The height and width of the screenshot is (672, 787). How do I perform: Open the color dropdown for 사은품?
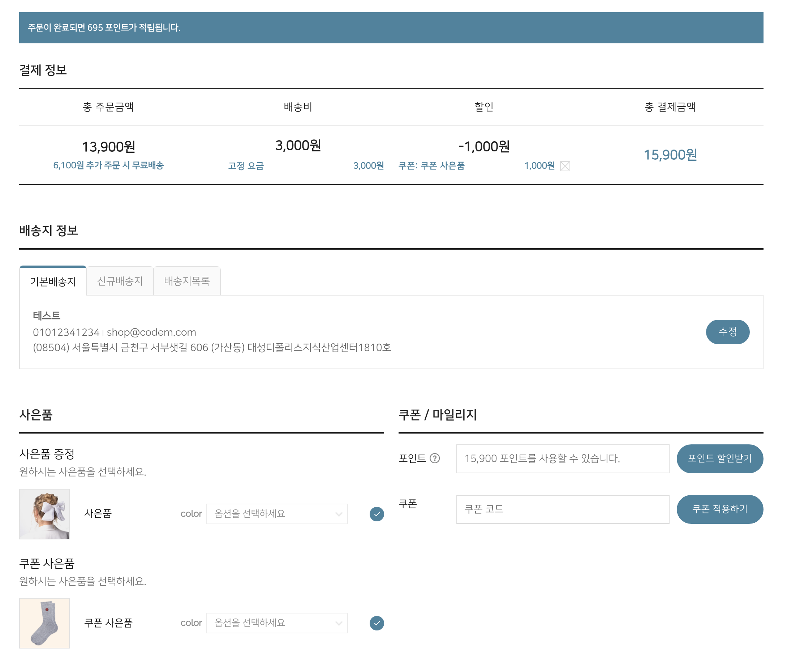[277, 514]
